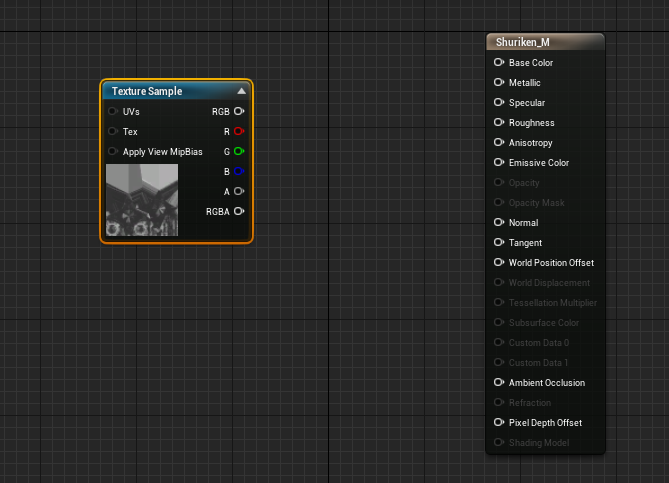Select the Shuriken_M material node header
This screenshot has width=669, height=483.
click(x=545, y=42)
